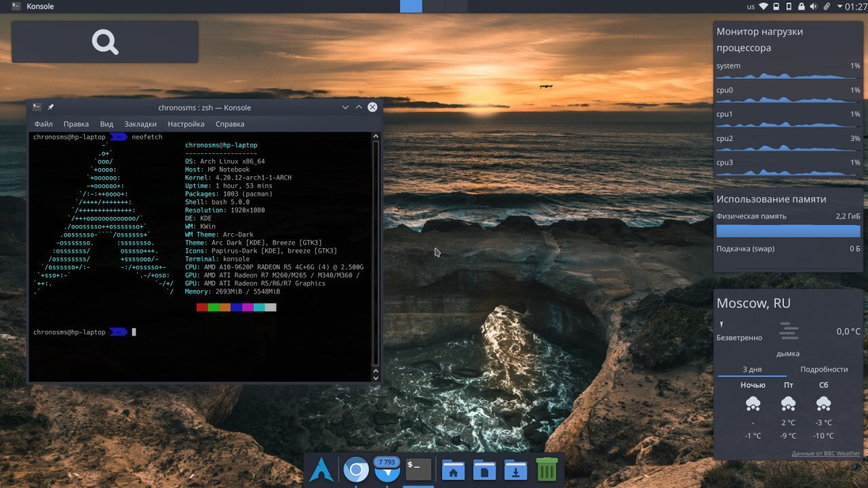Open the Файл menu in Konsole
The height and width of the screenshot is (488, 868).
[x=43, y=124]
